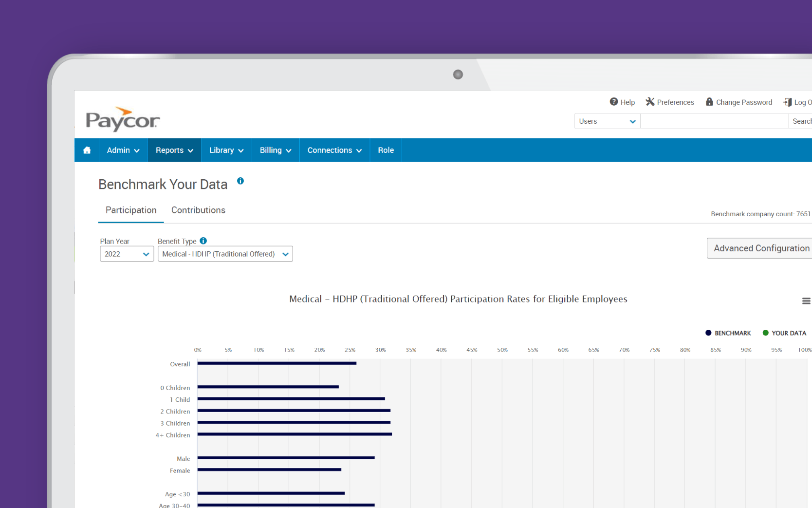Click the 1 Child benchmark bar
Image resolution: width=812 pixels, height=508 pixels.
coord(291,399)
